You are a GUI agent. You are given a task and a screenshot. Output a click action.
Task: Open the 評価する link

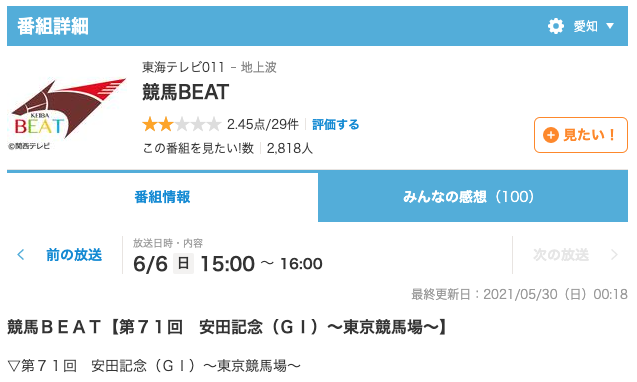(336, 124)
